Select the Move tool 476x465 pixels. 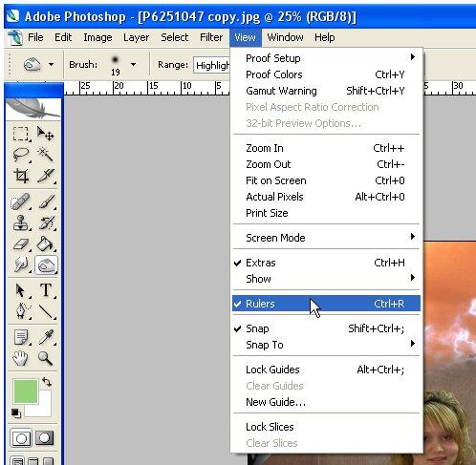[x=45, y=134]
